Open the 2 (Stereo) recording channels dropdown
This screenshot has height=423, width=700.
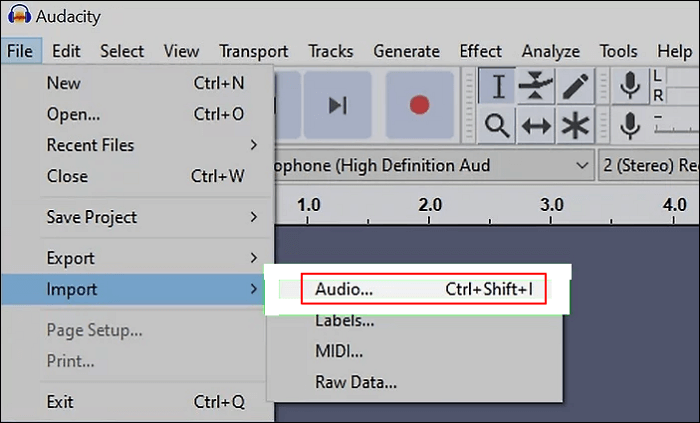(x=649, y=166)
